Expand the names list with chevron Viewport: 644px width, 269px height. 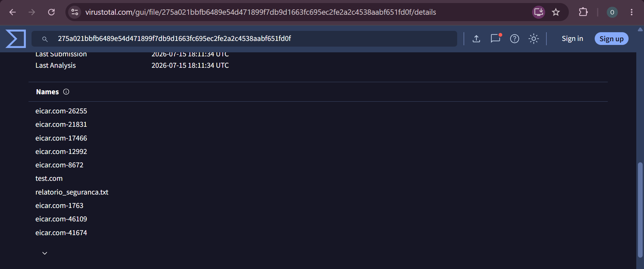45,253
